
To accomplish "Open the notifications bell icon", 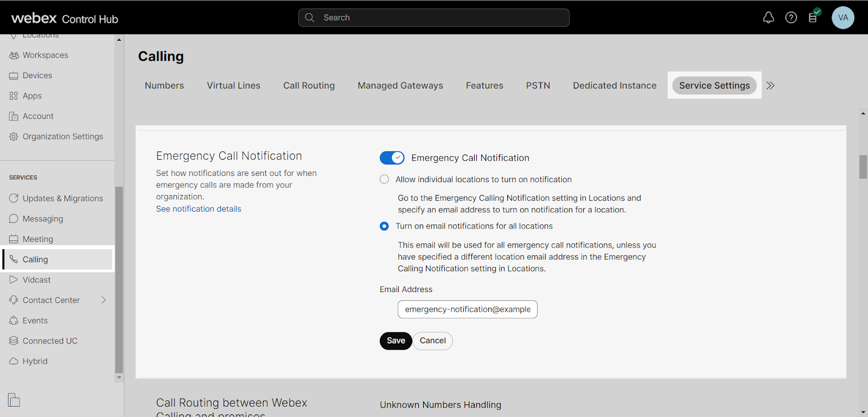I will click(768, 18).
